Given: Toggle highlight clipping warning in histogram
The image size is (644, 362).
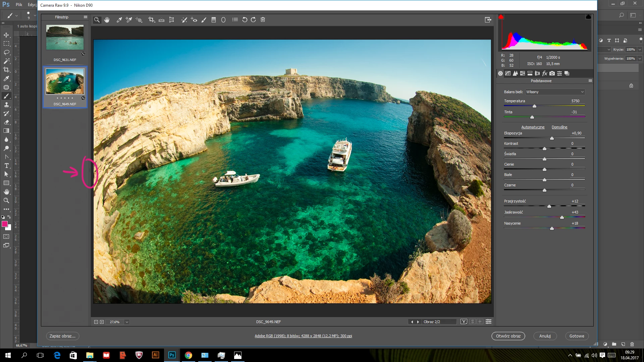Looking at the screenshot, I should (x=588, y=17).
